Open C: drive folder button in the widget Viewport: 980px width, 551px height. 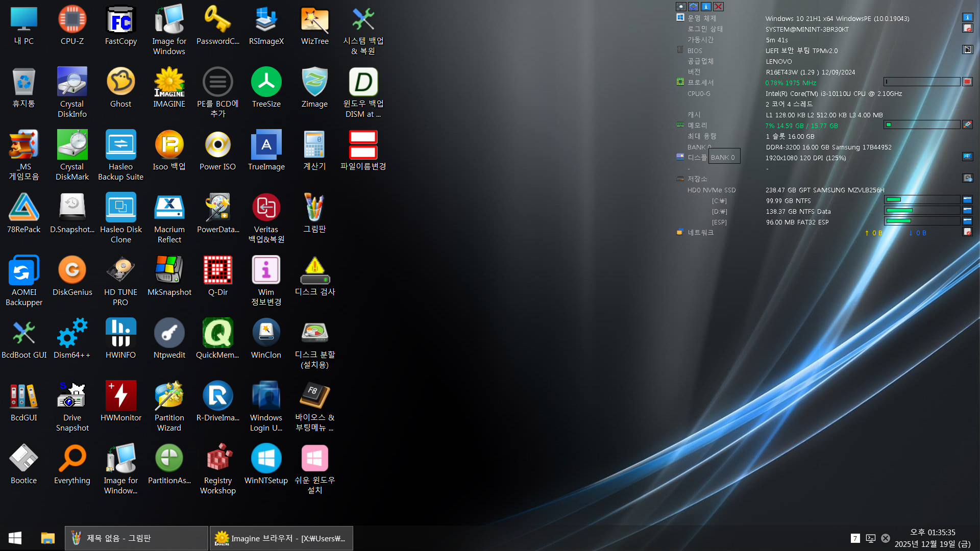(967, 200)
